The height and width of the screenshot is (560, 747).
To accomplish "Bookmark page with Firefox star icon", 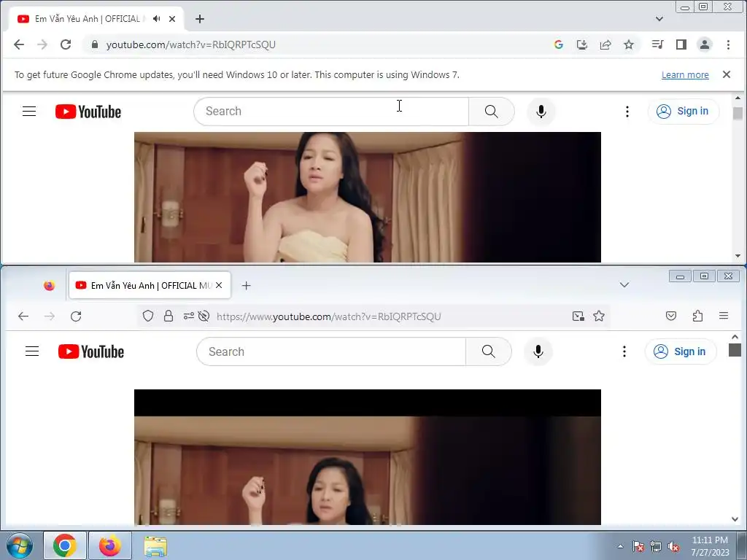I will click(x=599, y=316).
